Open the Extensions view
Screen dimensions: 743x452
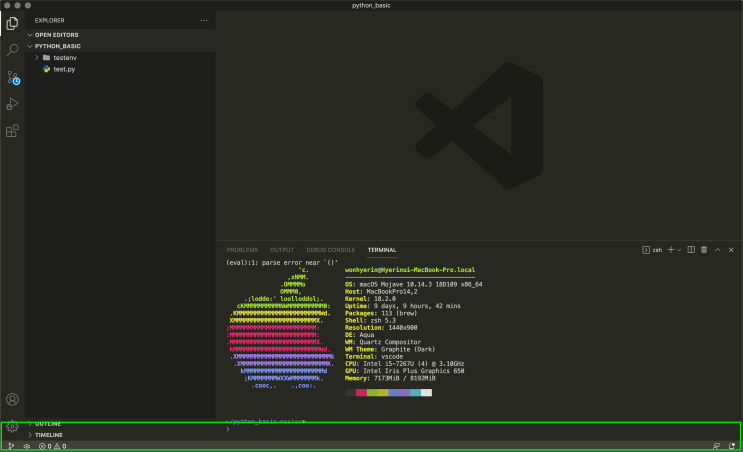click(x=12, y=131)
